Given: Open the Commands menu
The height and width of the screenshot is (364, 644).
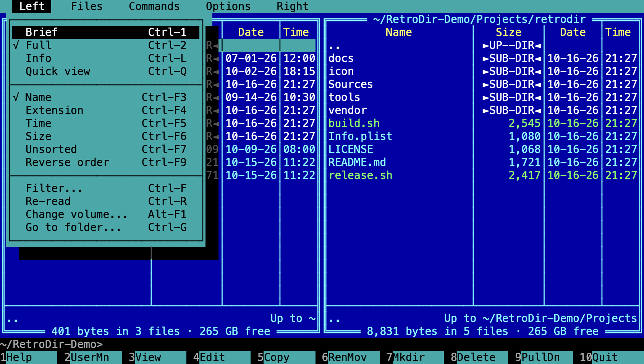Looking at the screenshot, I should click(x=154, y=6).
